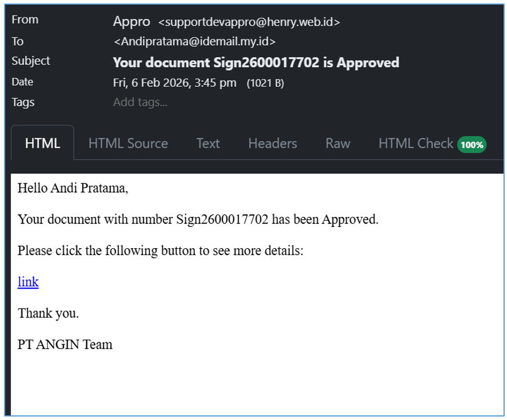Click the sender name Appro
Image resolution: width=507 pixels, height=420 pixels.
click(132, 22)
